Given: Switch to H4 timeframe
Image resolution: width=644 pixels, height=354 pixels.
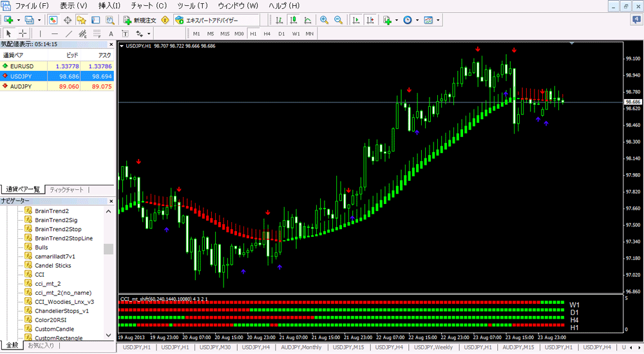Looking at the screenshot, I should coord(267,33).
